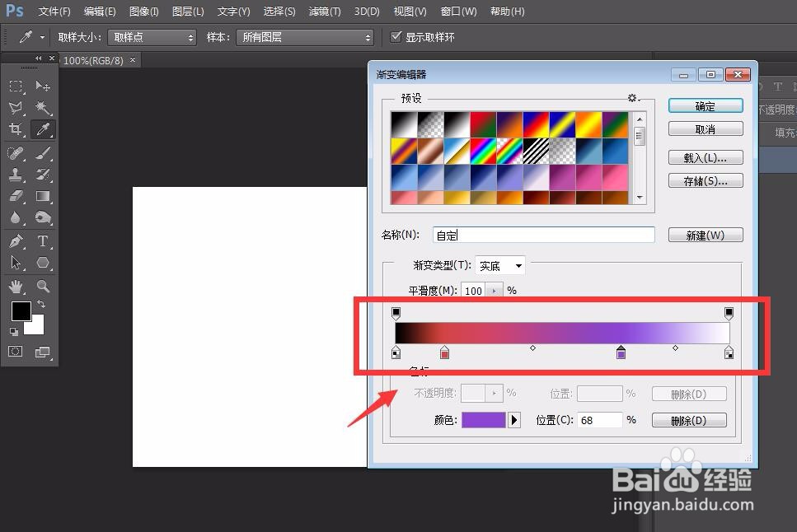Select the Move tool
The width and height of the screenshot is (797, 532).
tap(43, 86)
